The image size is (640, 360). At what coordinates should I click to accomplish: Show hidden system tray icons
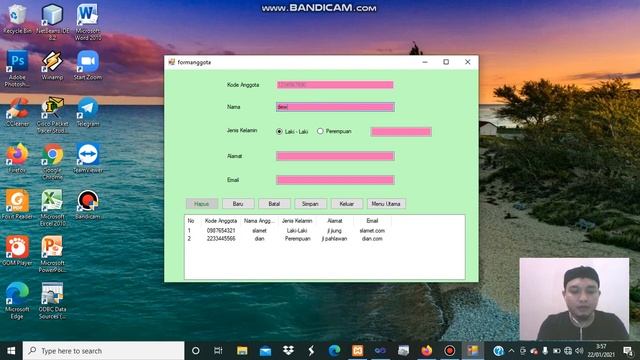tap(511, 351)
